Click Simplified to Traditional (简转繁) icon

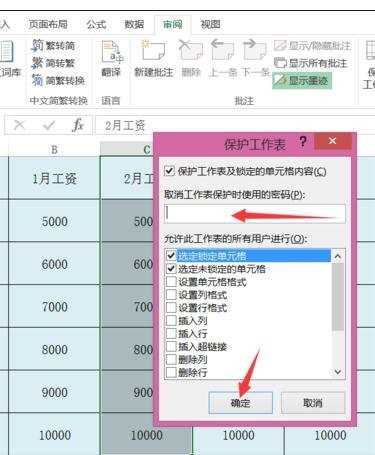click(53, 63)
